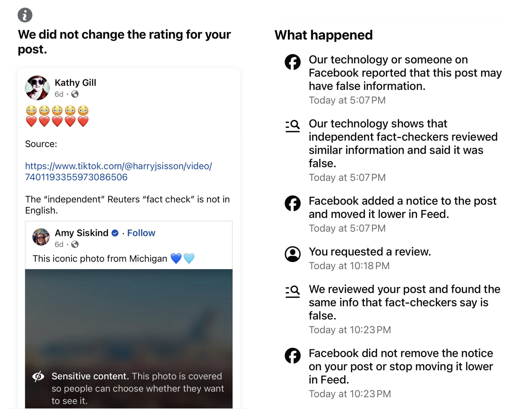Click the Kathy Gill author name
This screenshot has height=420, width=510.
click(x=75, y=82)
